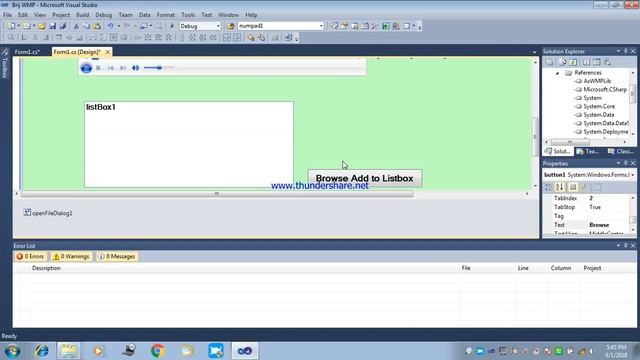This screenshot has height=360, width=640.
Task: Click the Copy icon in toolbar
Action: [x=87, y=26]
